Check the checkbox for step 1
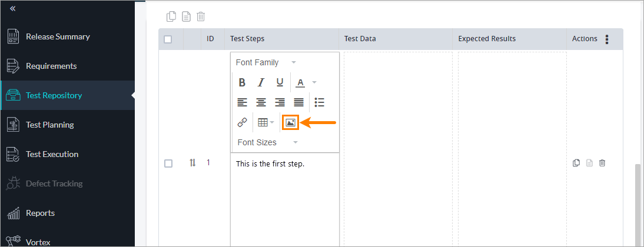Image resolution: width=644 pixels, height=247 pixels. (168, 163)
